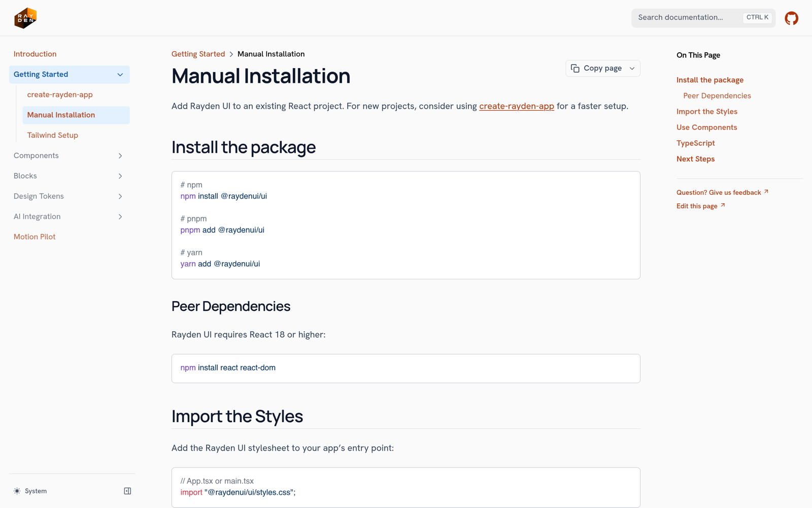The width and height of the screenshot is (812, 508).
Task: Click the Rayden logo in the header
Action: point(25,18)
